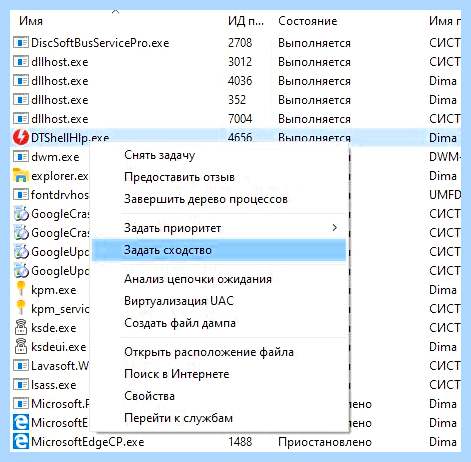Click the icon of dllhost.exe with PID 4036
Image resolution: width=471 pixels, height=462 pixels.
pos(21,81)
